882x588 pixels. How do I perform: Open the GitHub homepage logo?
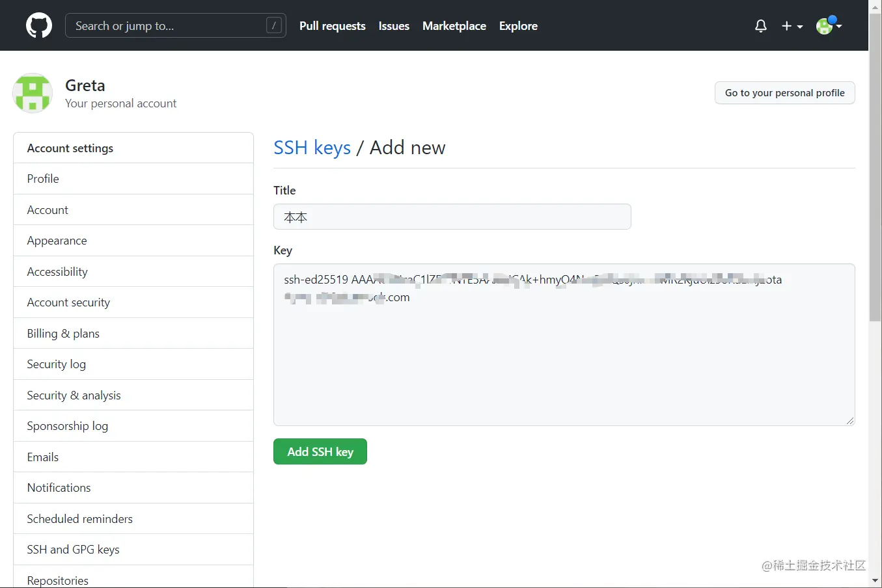click(x=39, y=26)
